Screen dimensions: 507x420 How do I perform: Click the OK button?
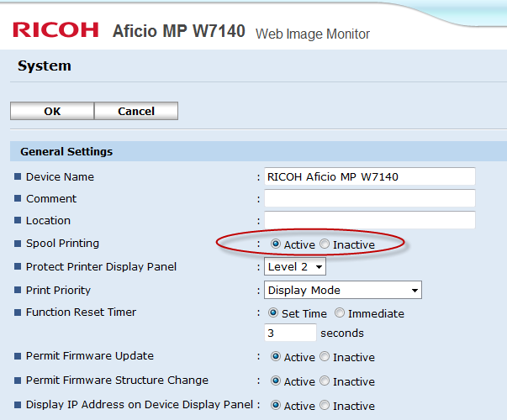tap(52, 111)
